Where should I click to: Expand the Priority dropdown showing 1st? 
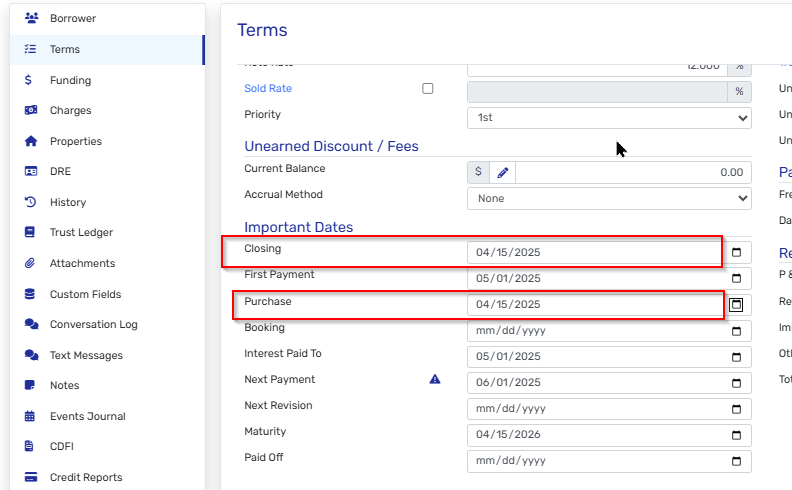pyautogui.click(x=609, y=117)
